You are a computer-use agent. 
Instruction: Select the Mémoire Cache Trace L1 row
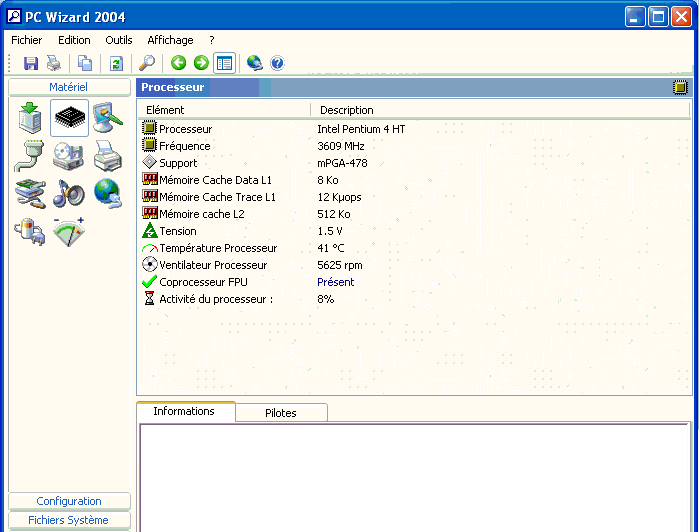tap(414, 197)
